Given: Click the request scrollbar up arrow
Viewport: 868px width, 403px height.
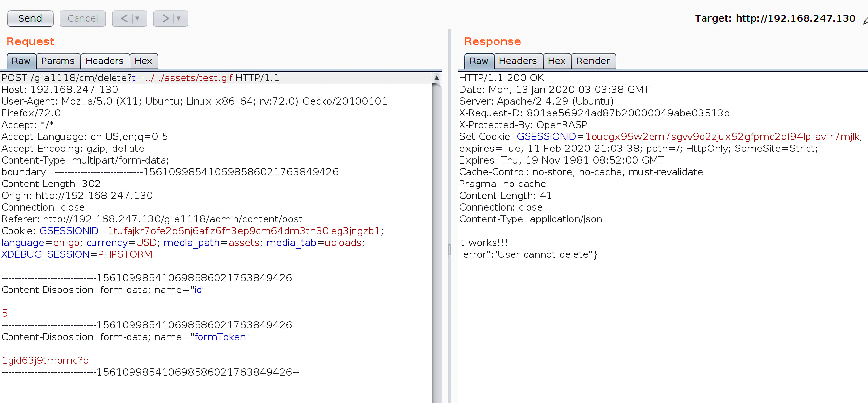Looking at the screenshot, I should click(x=436, y=78).
